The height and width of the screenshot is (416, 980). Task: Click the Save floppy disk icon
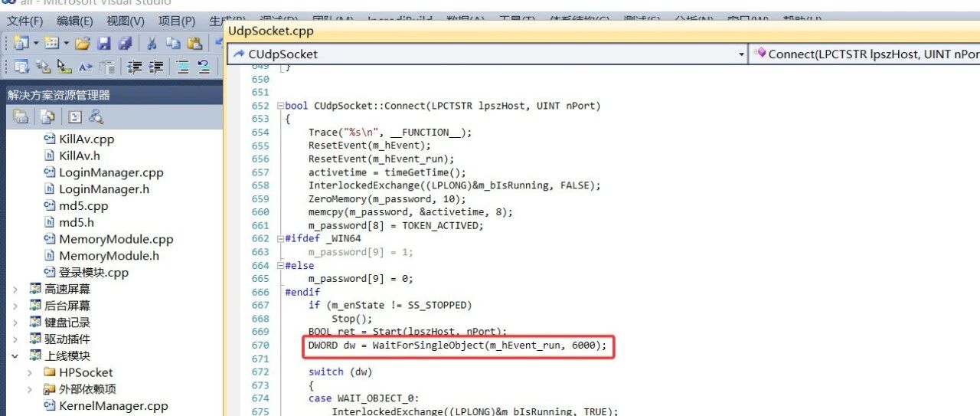tap(104, 43)
